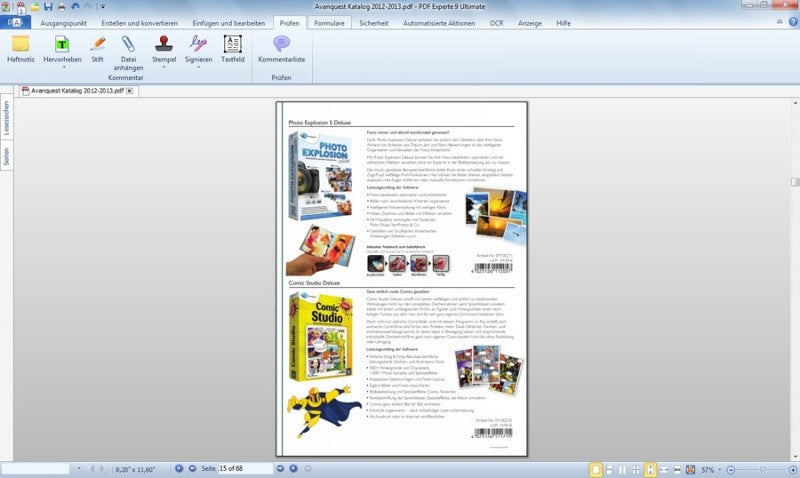Open the quick access toolbar customize arrow

(103, 7)
